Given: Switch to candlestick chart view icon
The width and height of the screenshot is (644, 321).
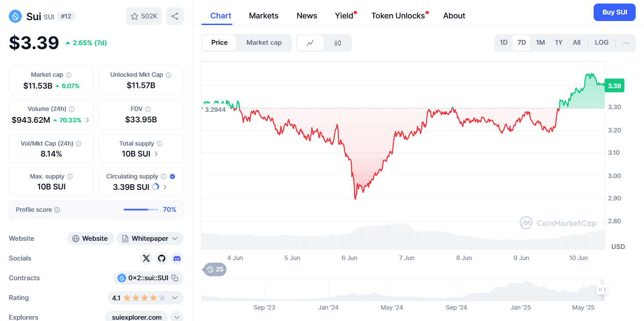Looking at the screenshot, I should click(337, 43).
